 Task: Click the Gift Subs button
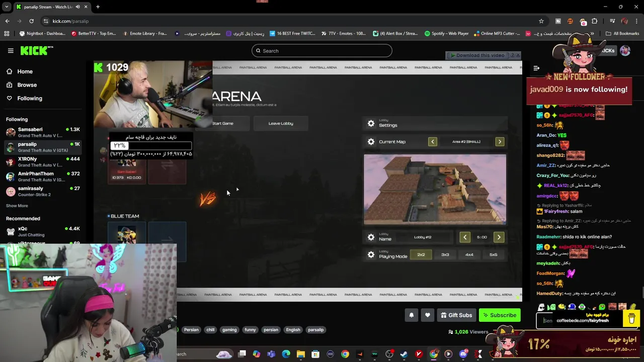[456, 315]
